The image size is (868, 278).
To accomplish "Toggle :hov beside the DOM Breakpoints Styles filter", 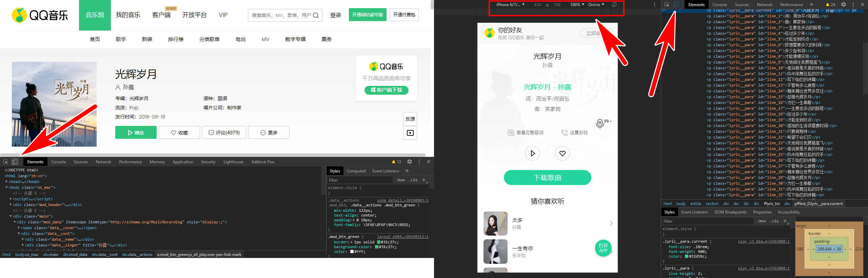I will pos(762,221).
